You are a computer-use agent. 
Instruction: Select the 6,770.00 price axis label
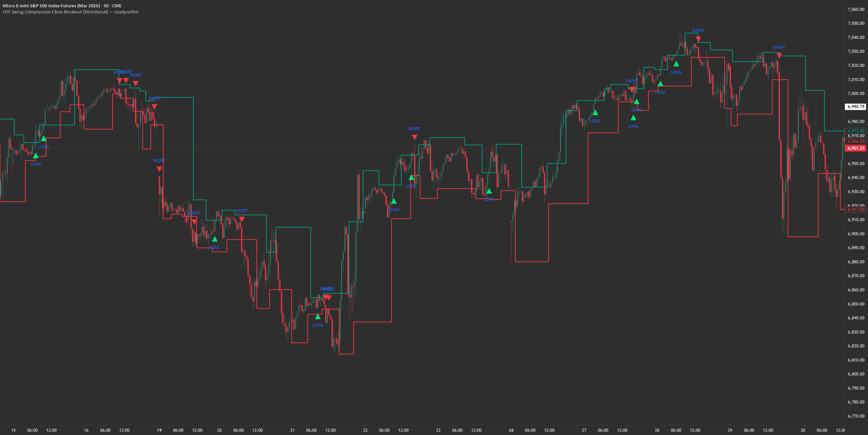coord(856,416)
